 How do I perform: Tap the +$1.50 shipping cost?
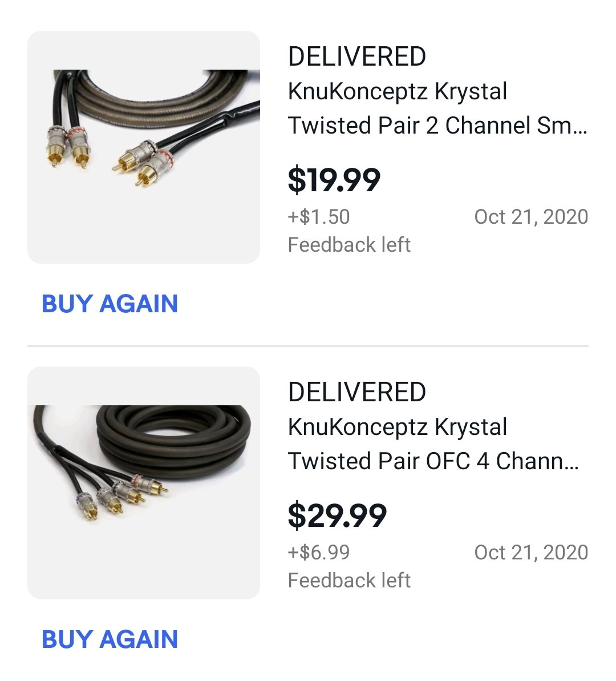click(x=319, y=217)
